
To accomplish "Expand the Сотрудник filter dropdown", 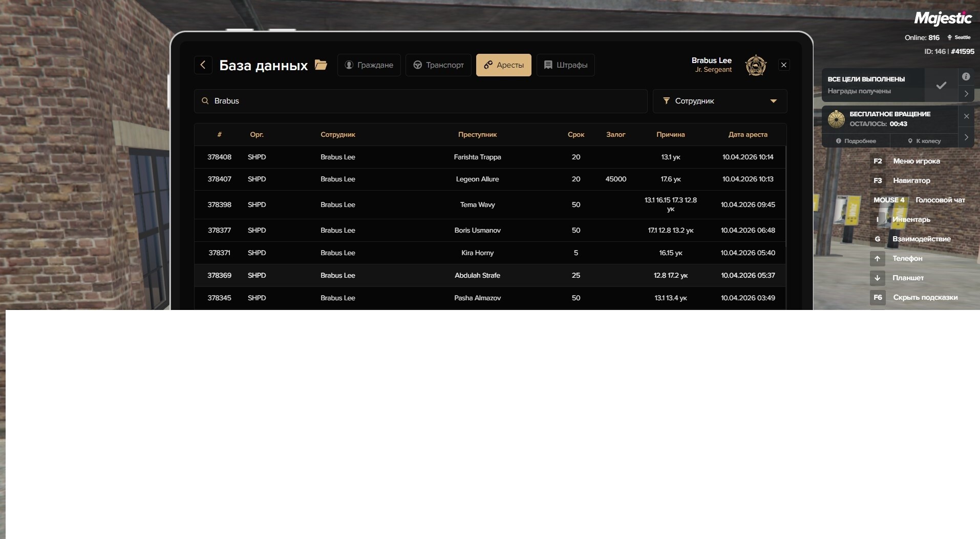I will click(x=719, y=101).
